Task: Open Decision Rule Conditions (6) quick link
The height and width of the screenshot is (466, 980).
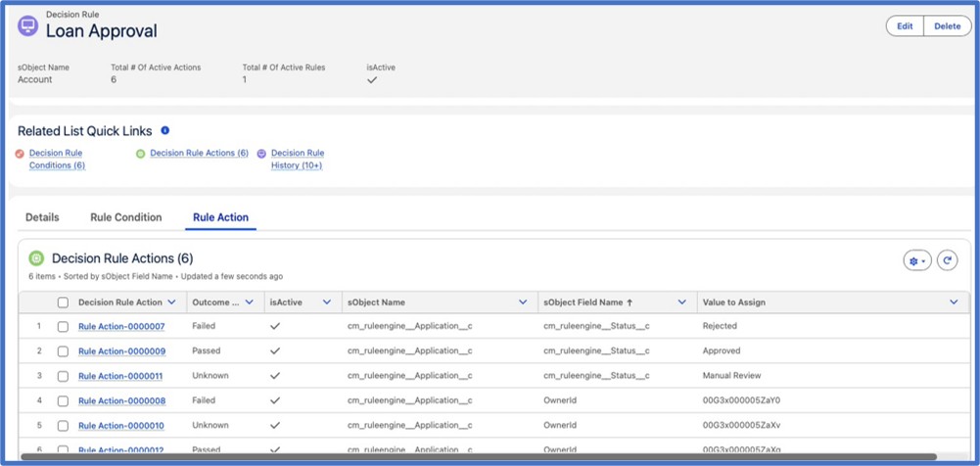Action: (57, 160)
